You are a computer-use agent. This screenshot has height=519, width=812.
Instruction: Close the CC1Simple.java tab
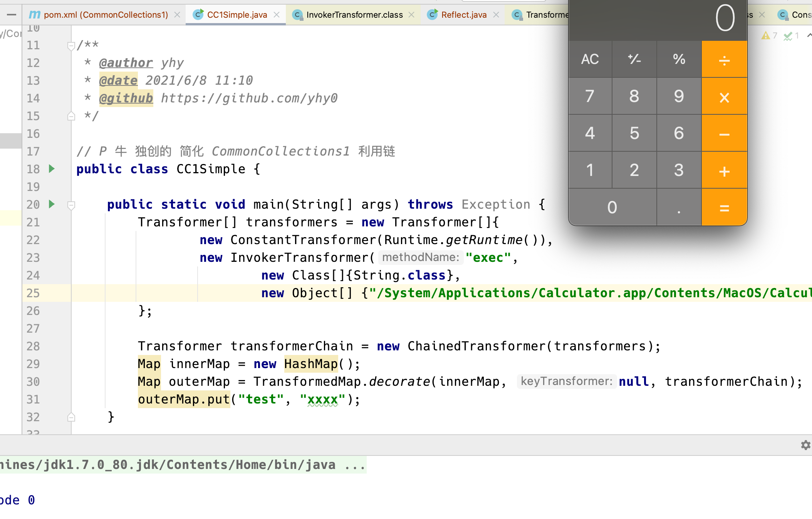point(277,15)
